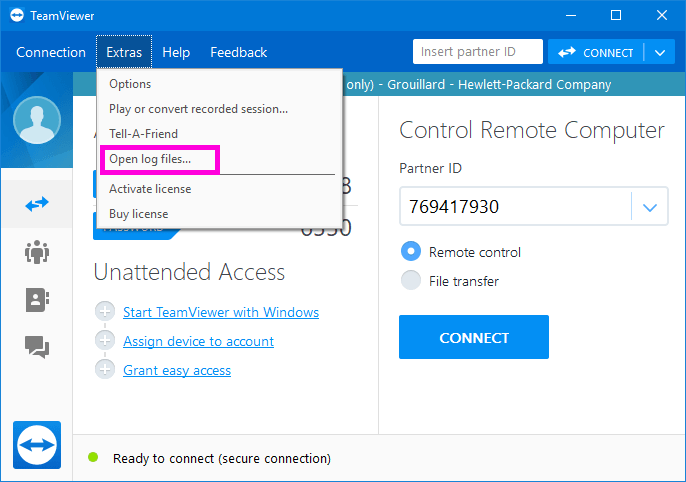Expand the top CONNECT button dropdown arrow

click(x=659, y=52)
